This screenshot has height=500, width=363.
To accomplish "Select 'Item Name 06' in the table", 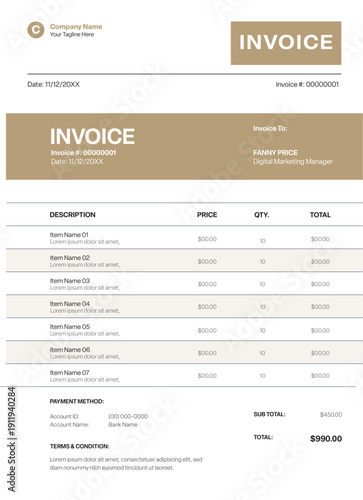I will point(70,350).
